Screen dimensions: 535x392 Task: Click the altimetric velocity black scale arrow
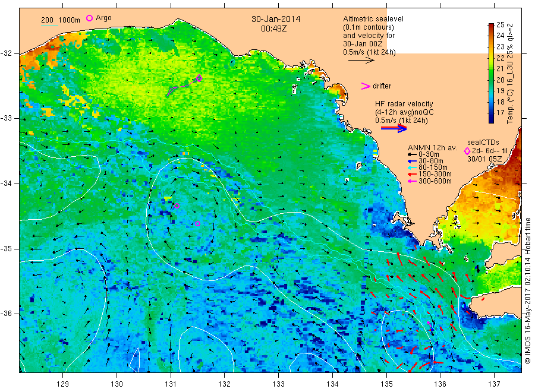pyautogui.click(x=361, y=61)
